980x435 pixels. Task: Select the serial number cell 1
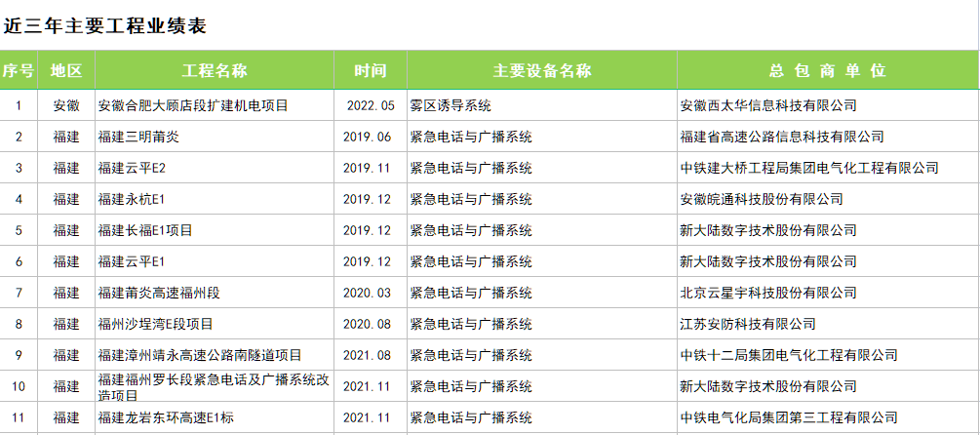[x=19, y=105]
